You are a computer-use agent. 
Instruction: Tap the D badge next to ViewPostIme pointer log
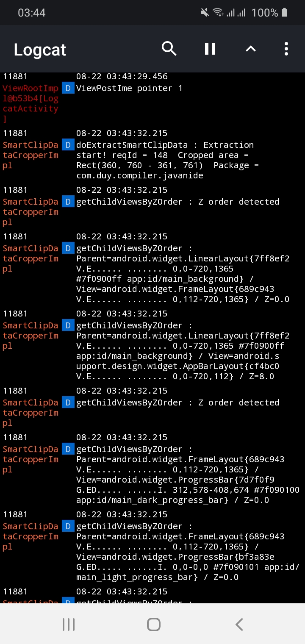tap(68, 88)
